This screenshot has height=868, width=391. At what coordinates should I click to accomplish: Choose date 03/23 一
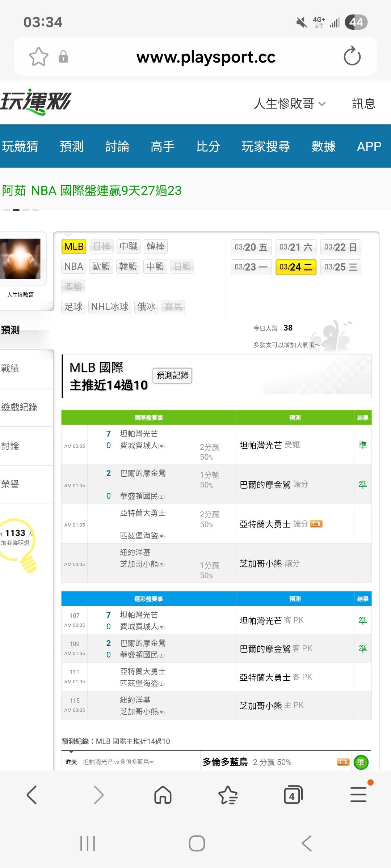pos(251,267)
